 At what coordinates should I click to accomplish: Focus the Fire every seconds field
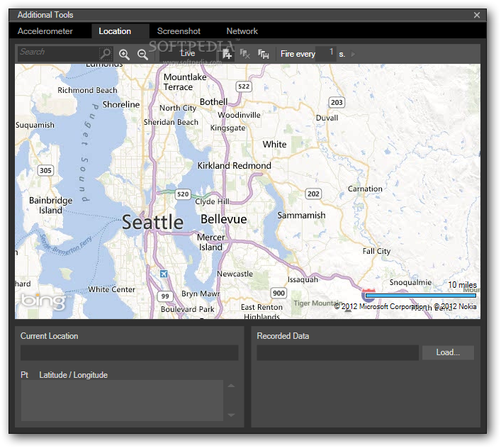[325, 53]
